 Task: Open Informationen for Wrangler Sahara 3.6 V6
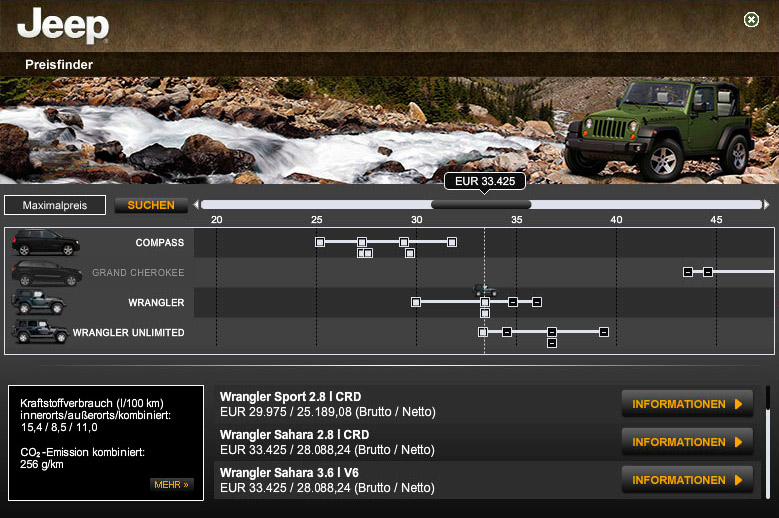click(x=687, y=480)
